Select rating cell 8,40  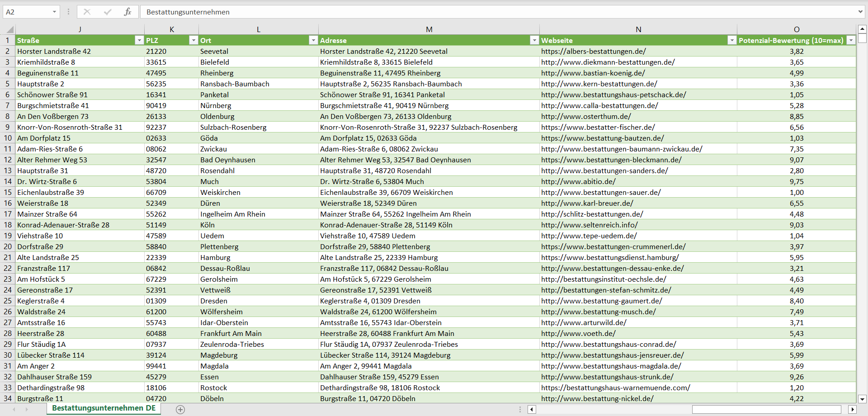797,301
